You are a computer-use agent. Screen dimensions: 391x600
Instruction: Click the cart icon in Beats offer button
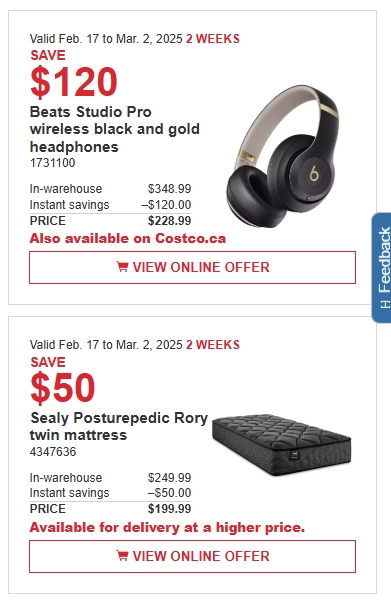122,267
